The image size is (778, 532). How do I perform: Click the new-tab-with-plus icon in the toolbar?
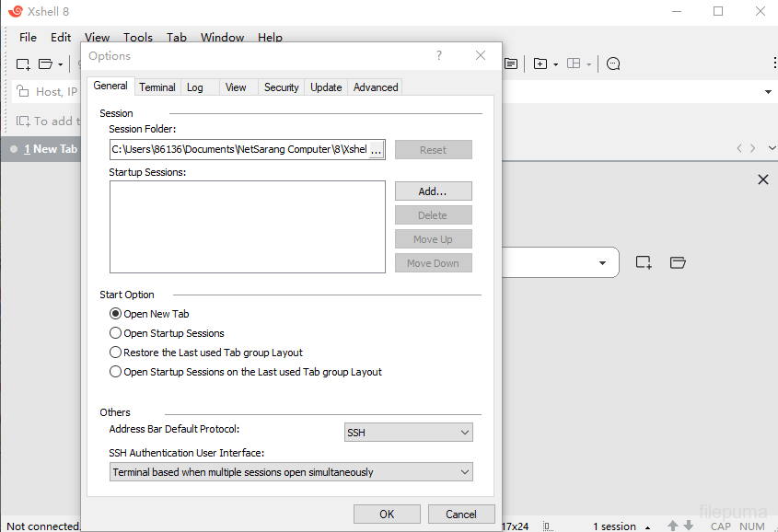[540, 64]
